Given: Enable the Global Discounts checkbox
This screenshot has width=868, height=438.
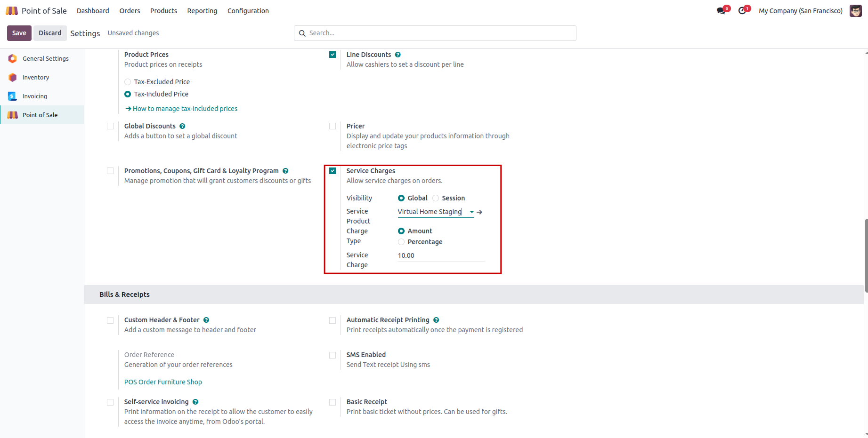Looking at the screenshot, I should coord(110,126).
